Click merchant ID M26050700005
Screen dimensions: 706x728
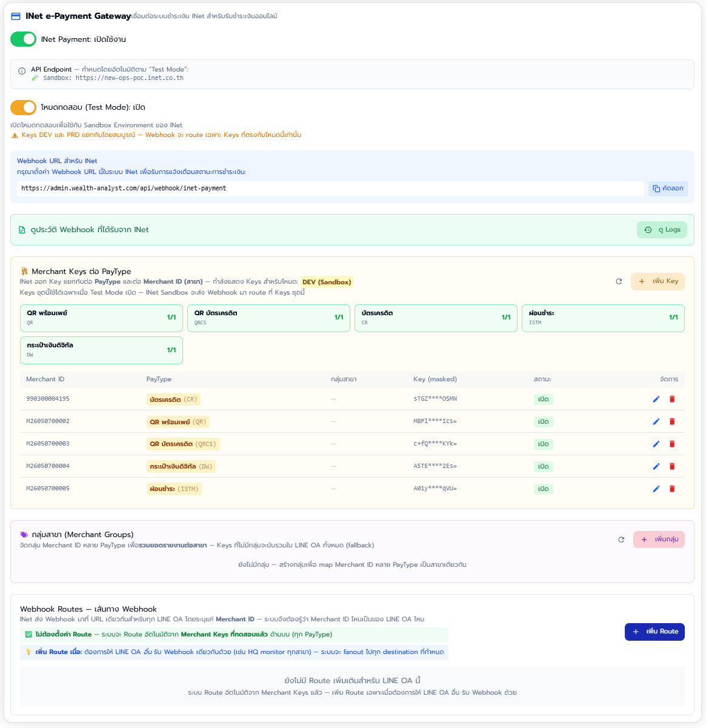48,489
